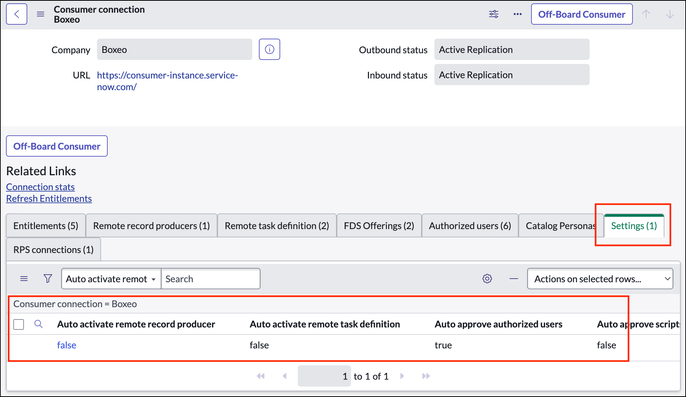Go to the next record arrow

(670, 14)
